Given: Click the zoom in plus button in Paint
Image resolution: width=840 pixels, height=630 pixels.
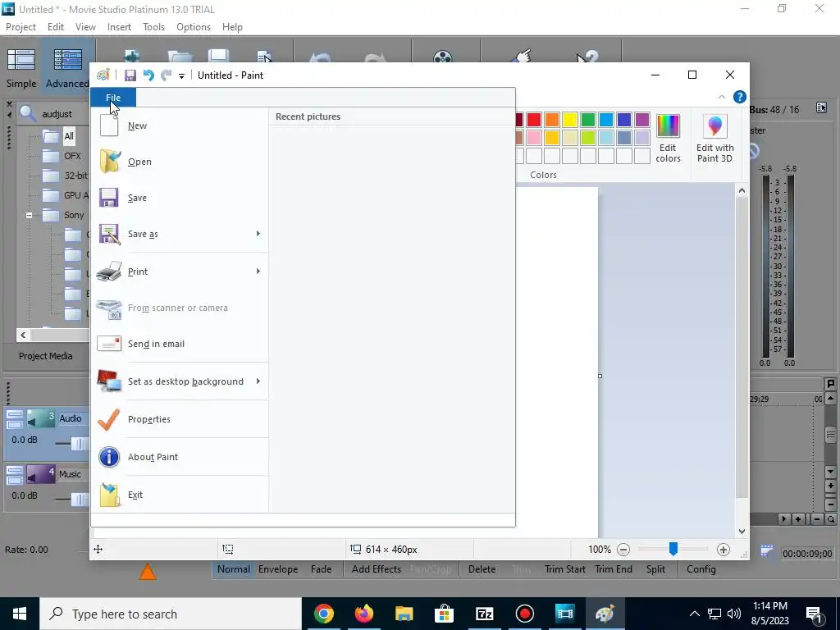Looking at the screenshot, I should tap(724, 550).
